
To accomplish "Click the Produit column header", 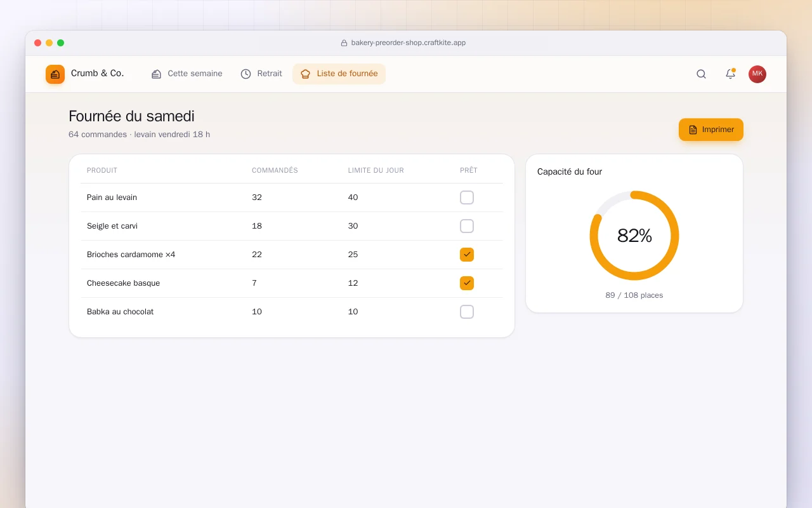I will [102, 170].
